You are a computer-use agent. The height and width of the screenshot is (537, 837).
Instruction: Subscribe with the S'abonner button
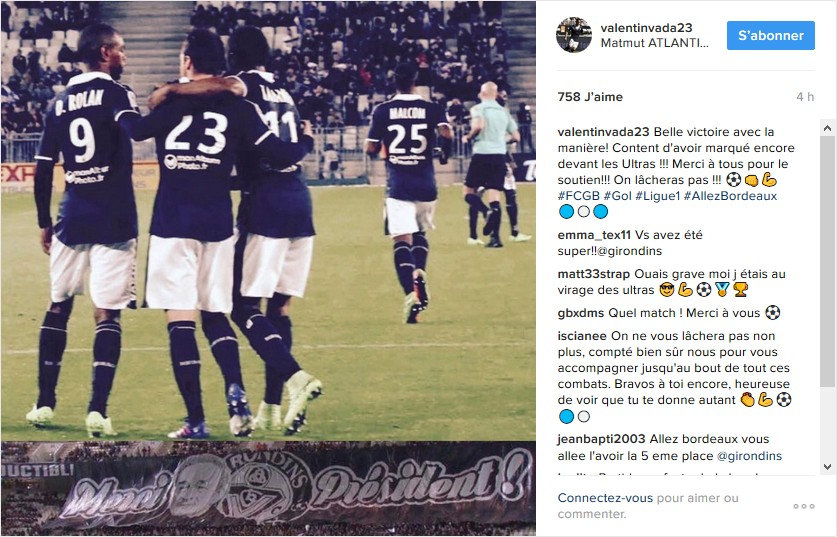pos(770,36)
